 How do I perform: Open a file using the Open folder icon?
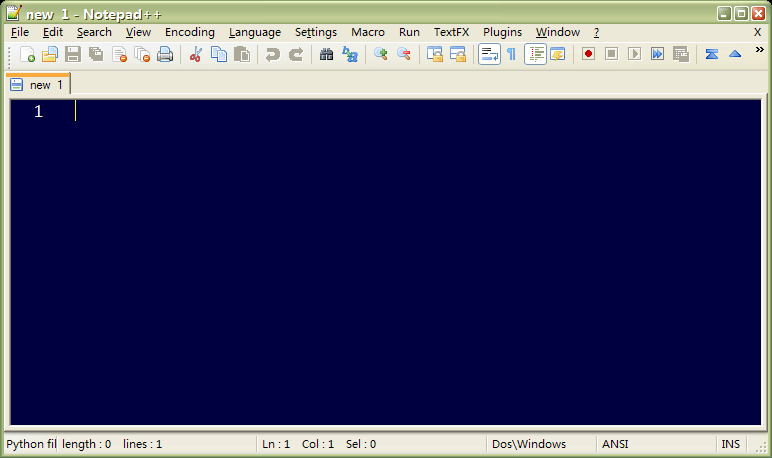[50, 54]
